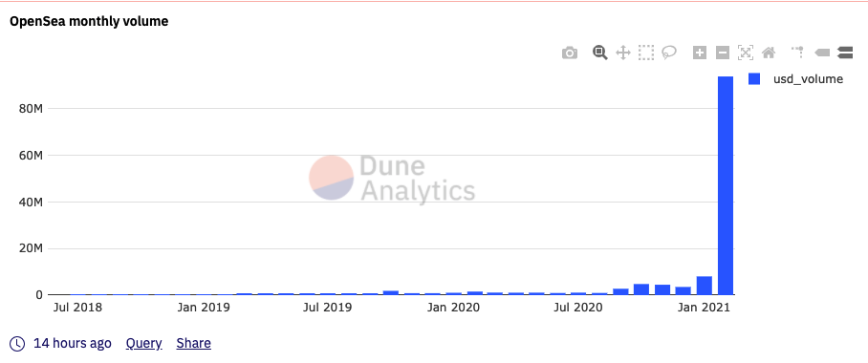Enable compare data on hover
Image resolution: width=868 pixels, height=363 pixels.
(x=845, y=53)
